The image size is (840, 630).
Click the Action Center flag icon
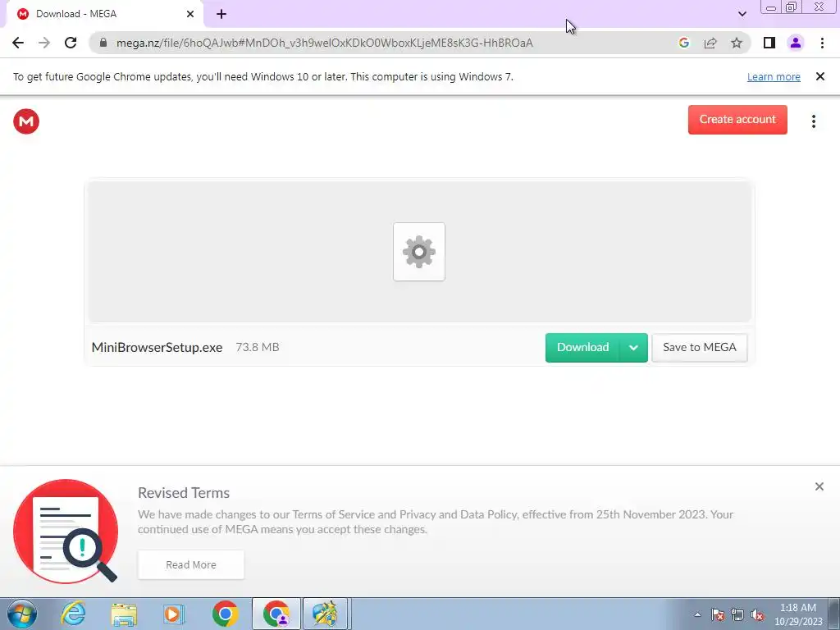pyautogui.click(x=718, y=614)
